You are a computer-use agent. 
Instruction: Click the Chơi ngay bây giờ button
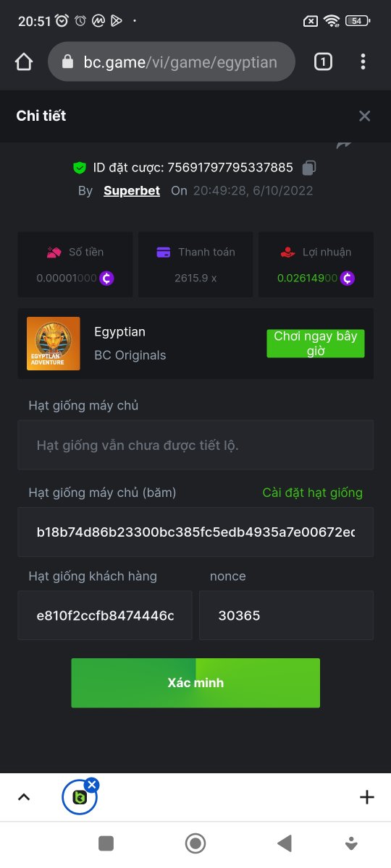[x=316, y=344]
